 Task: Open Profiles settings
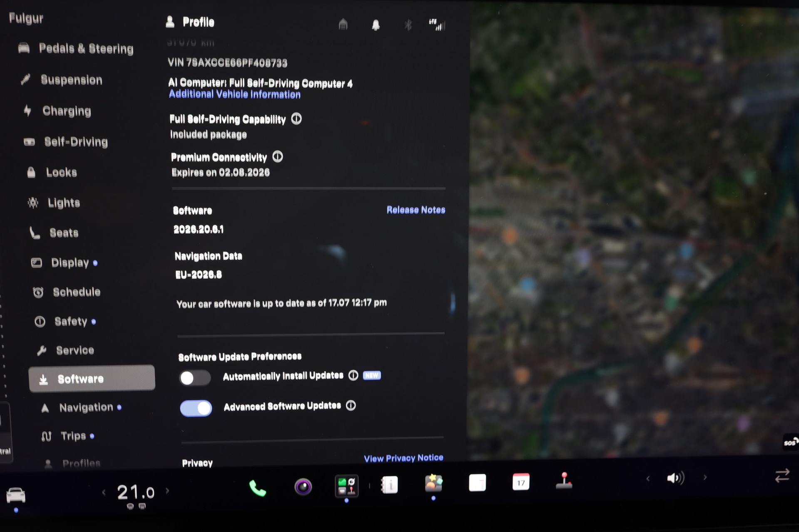[x=72, y=463]
